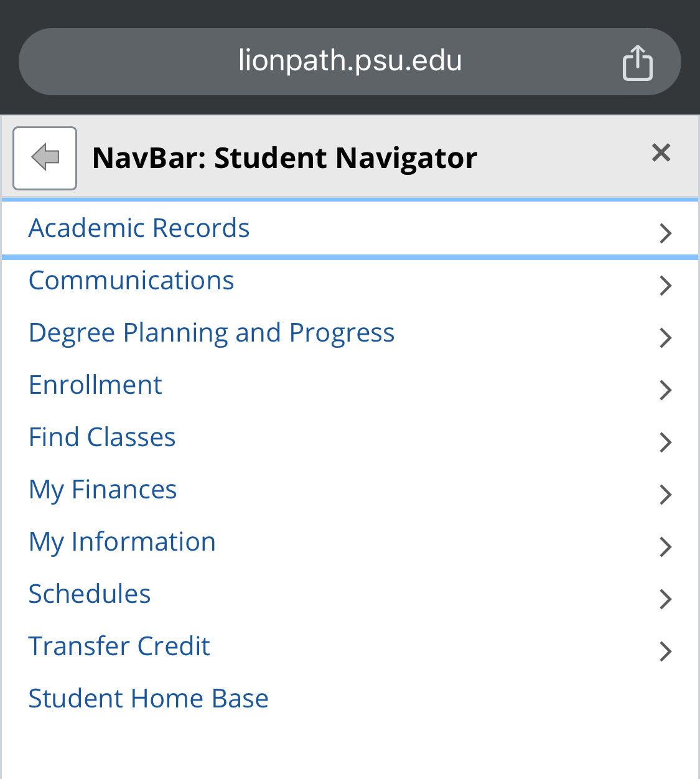Select Degree Planning and Progress
The image size is (700, 779).
coord(212,333)
